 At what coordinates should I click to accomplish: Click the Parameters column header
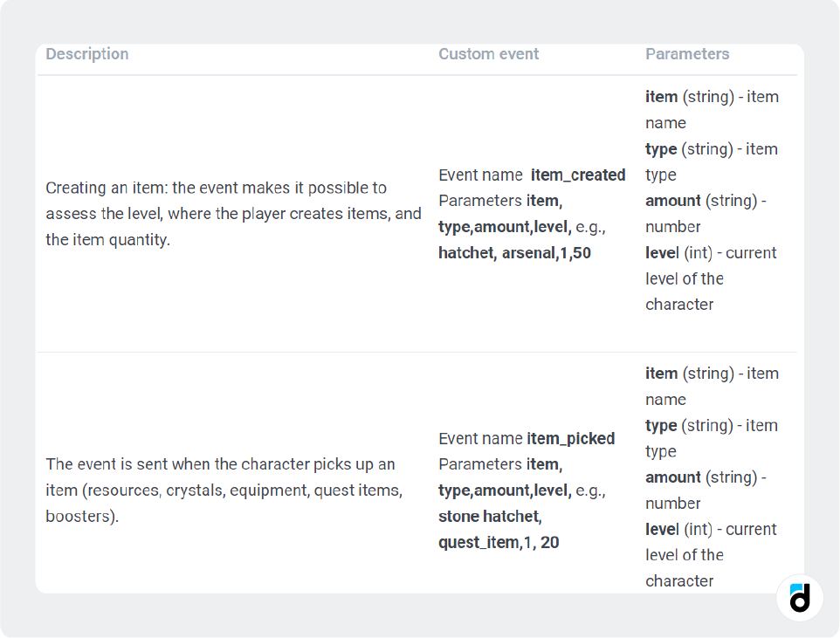coord(687,54)
